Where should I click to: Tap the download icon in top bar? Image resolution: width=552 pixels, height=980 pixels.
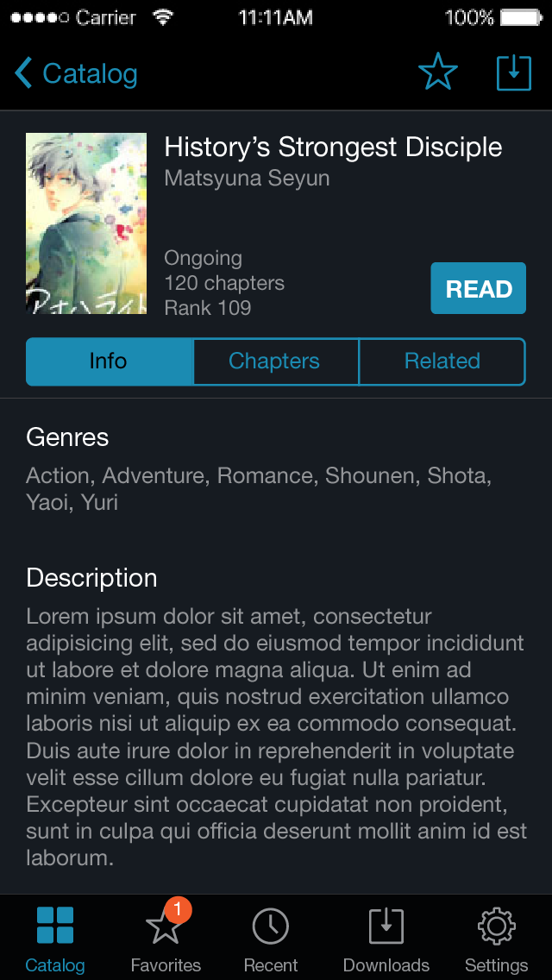point(514,73)
